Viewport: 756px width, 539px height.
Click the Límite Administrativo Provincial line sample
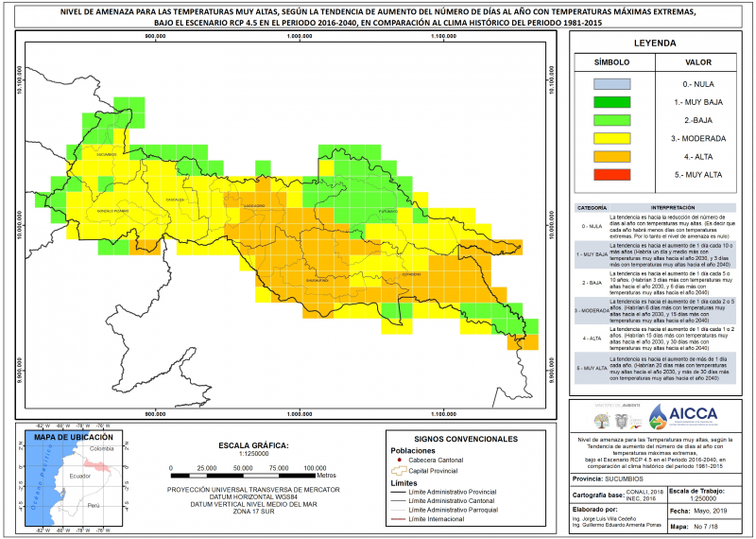[x=398, y=493]
